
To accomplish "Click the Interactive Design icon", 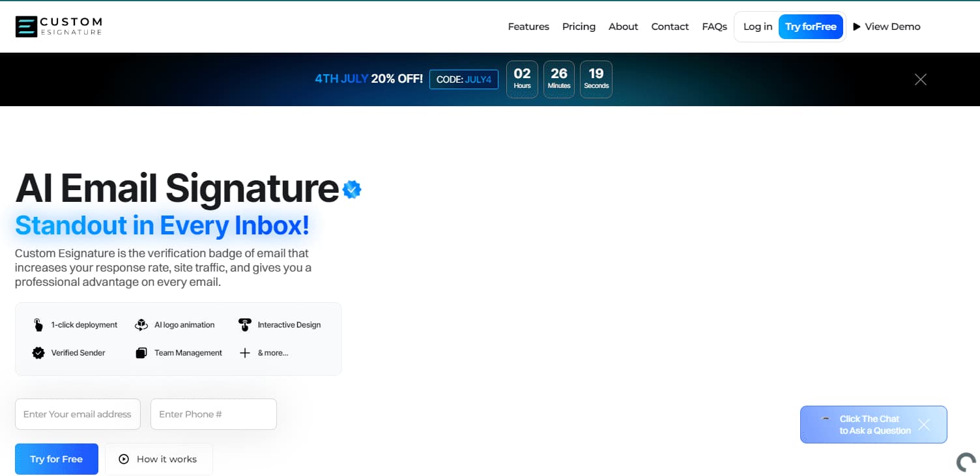I will click(x=244, y=325).
